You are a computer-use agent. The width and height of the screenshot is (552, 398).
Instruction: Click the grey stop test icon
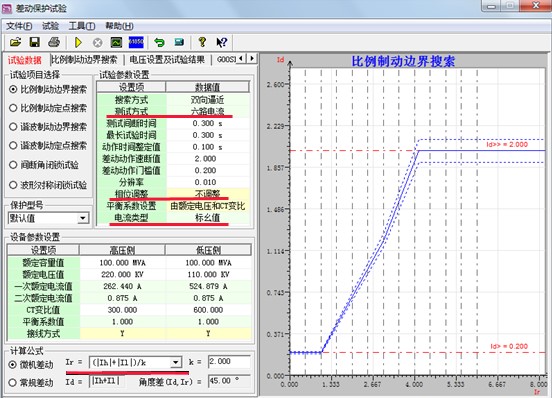98,43
